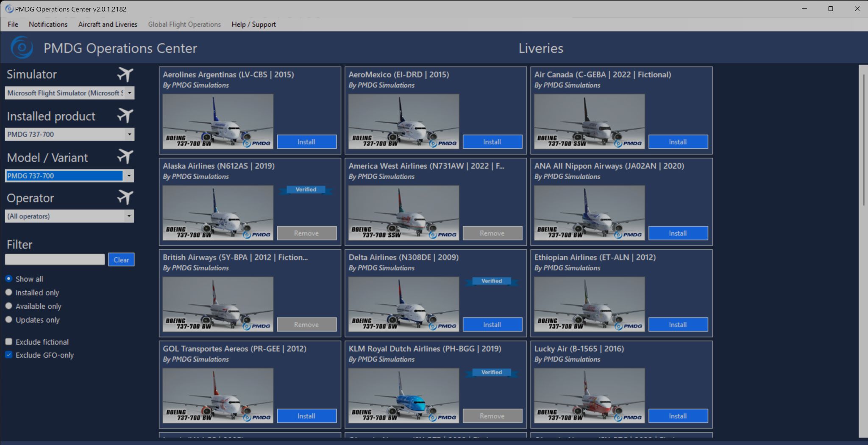Image resolution: width=868 pixels, height=445 pixels.
Task: Click the ANA aircraft thumbnail
Action: pos(589,213)
